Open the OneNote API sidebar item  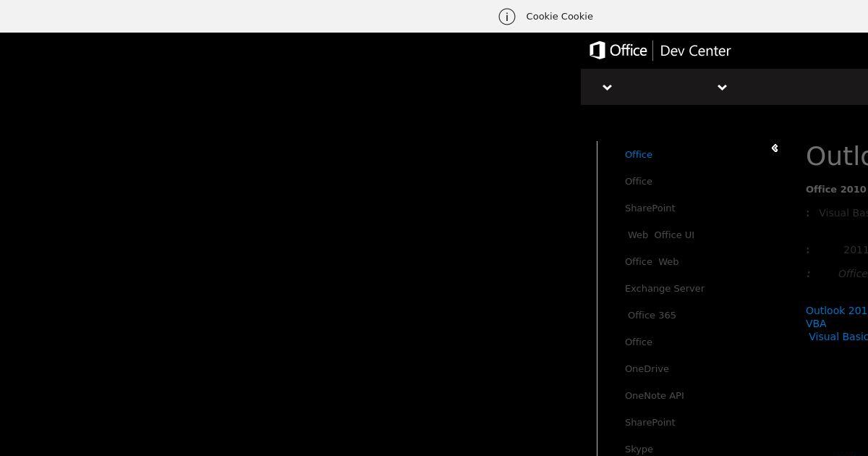pyautogui.click(x=655, y=396)
